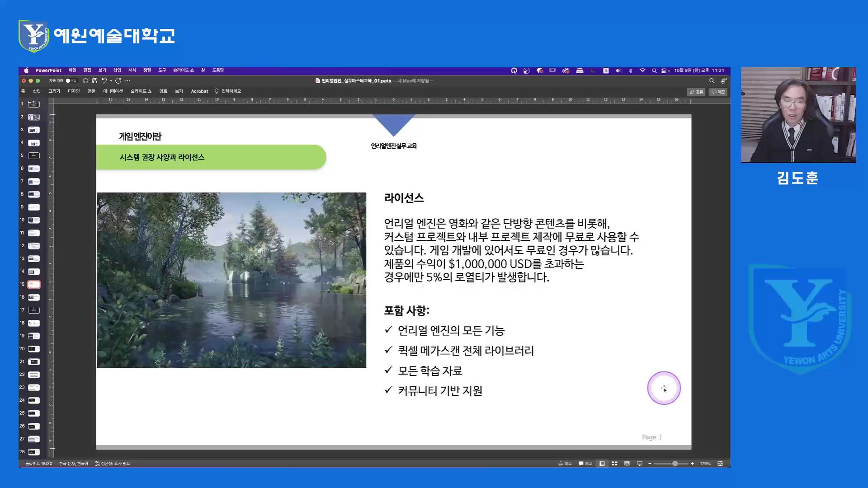Switch to the 애니메이션 ribbon tab
The height and width of the screenshot is (488, 868).
pyautogui.click(x=113, y=91)
